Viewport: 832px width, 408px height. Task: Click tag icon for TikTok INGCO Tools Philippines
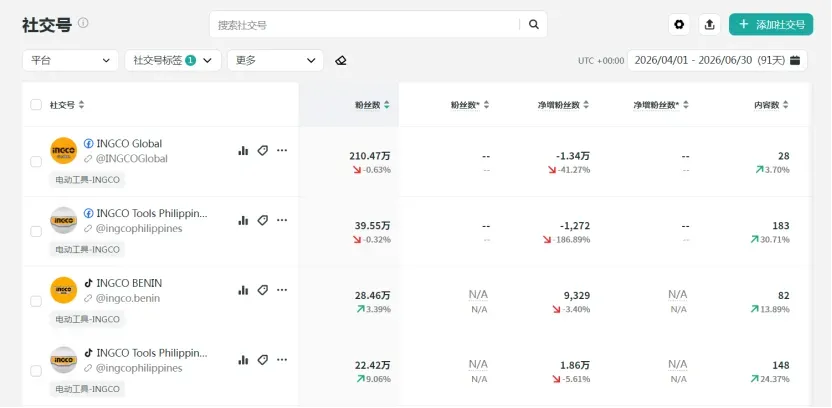(263, 360)
